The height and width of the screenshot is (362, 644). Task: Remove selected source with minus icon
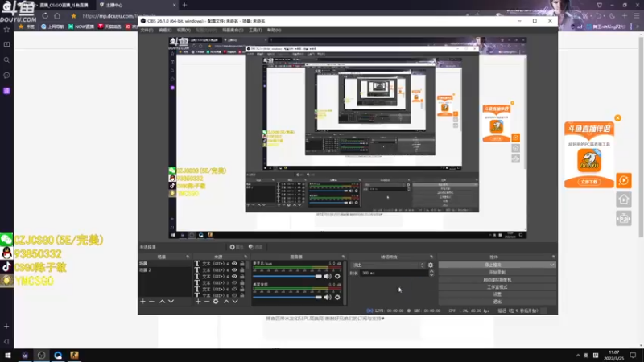207,302
